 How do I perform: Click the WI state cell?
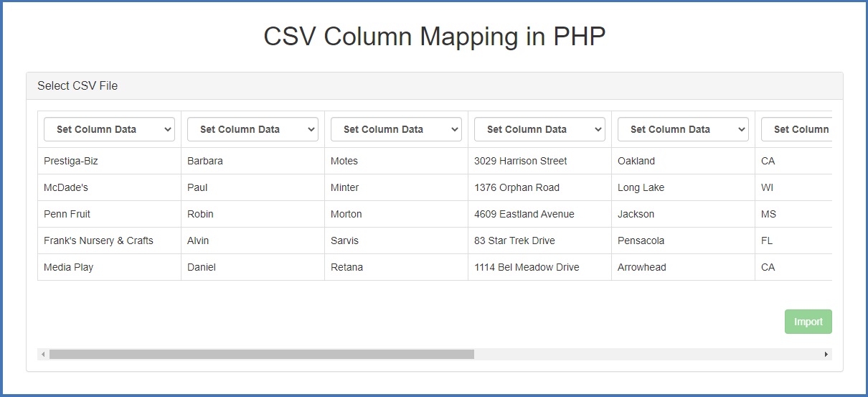click(x=793, y=187)
